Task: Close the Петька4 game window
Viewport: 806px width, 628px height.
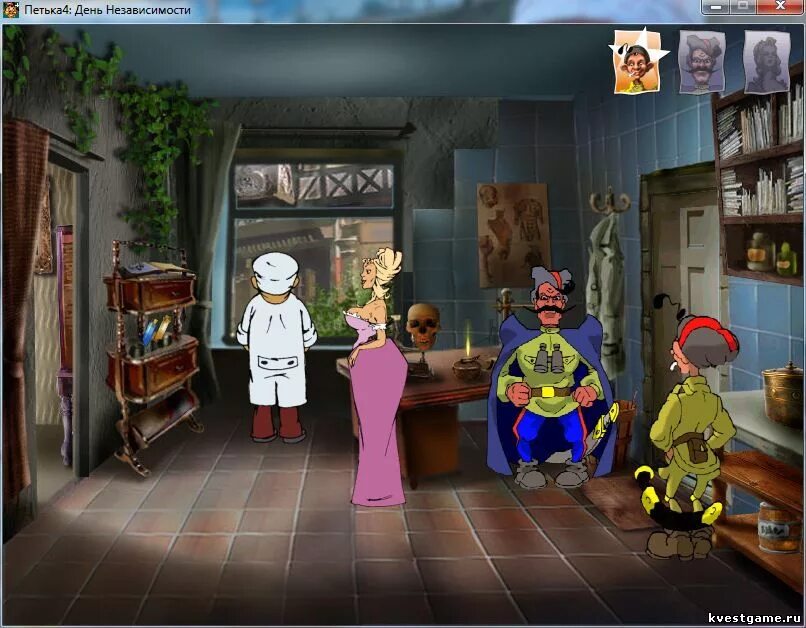Action: (780, 7)
